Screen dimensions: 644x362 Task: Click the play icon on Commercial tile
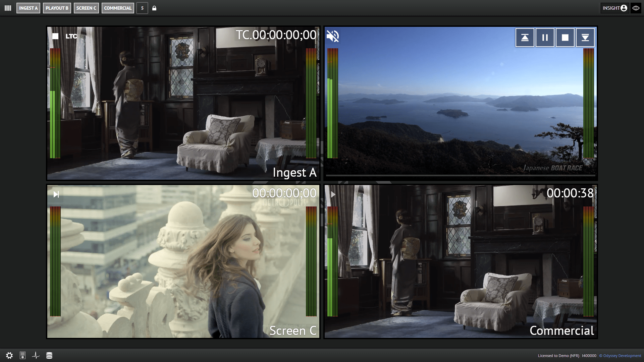tap(333, 194)
